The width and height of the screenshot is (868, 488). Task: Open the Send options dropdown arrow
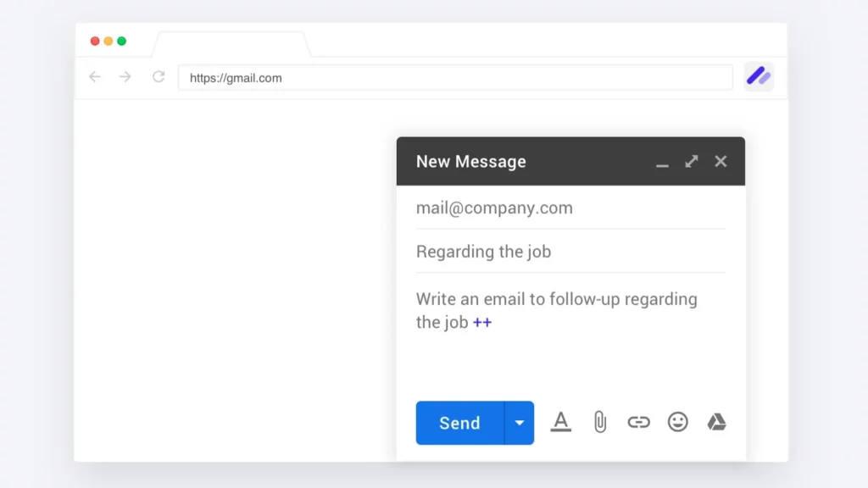[x=520, y=423]
